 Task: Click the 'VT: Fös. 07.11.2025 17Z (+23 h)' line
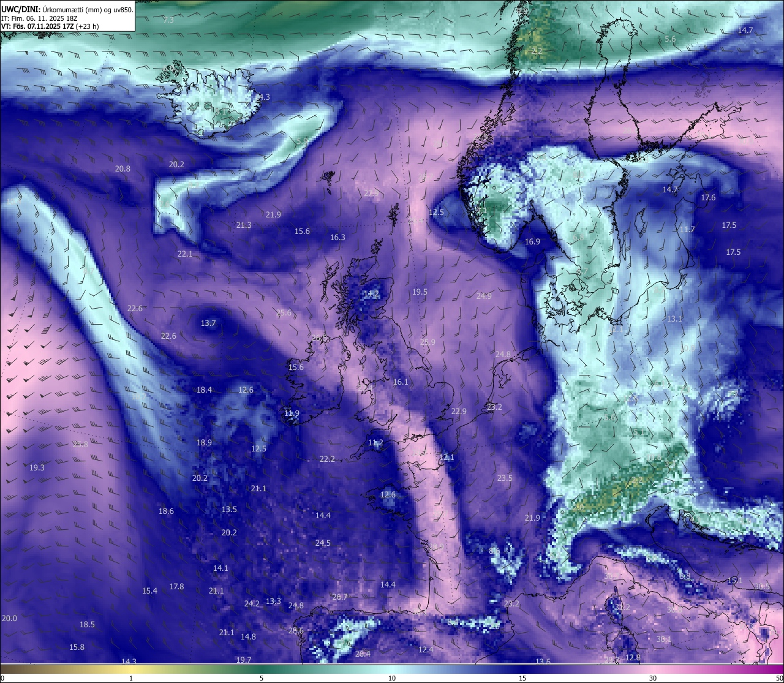(x=50, y=26)
